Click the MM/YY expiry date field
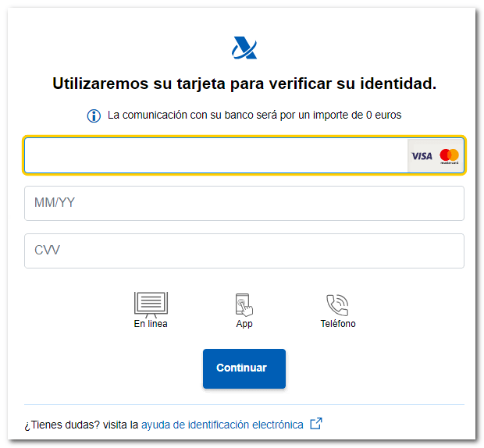This screenshot has height=448, width=484. 244,203
